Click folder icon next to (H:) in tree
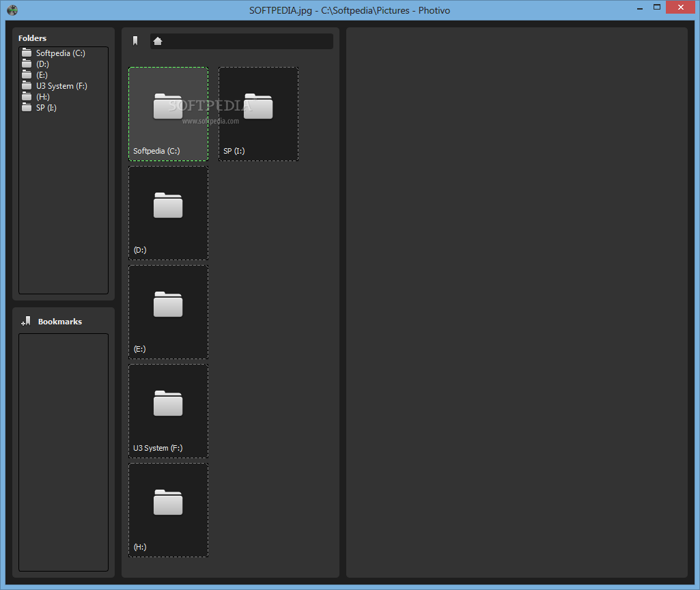Image resolution: width=700 pixels, height=590 pixels. coord(27,96)
